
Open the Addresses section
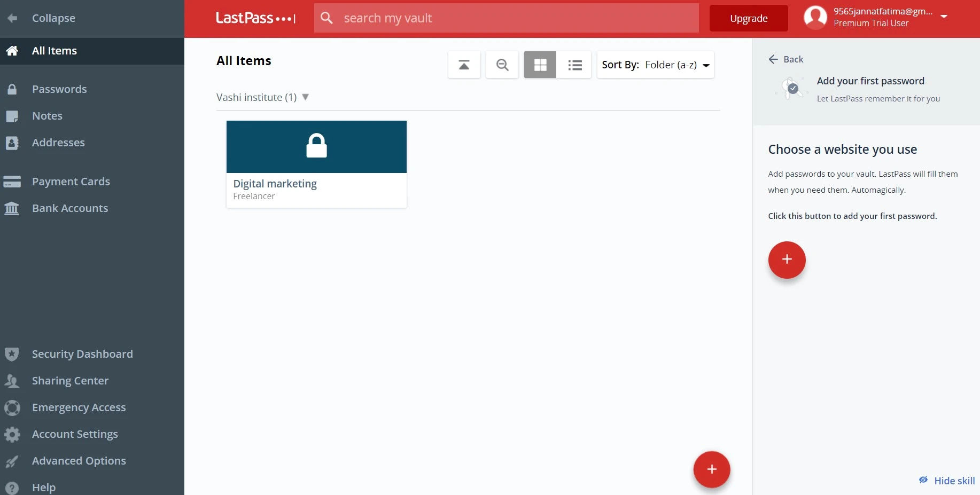pyautogui.click(x=58, y=143)
